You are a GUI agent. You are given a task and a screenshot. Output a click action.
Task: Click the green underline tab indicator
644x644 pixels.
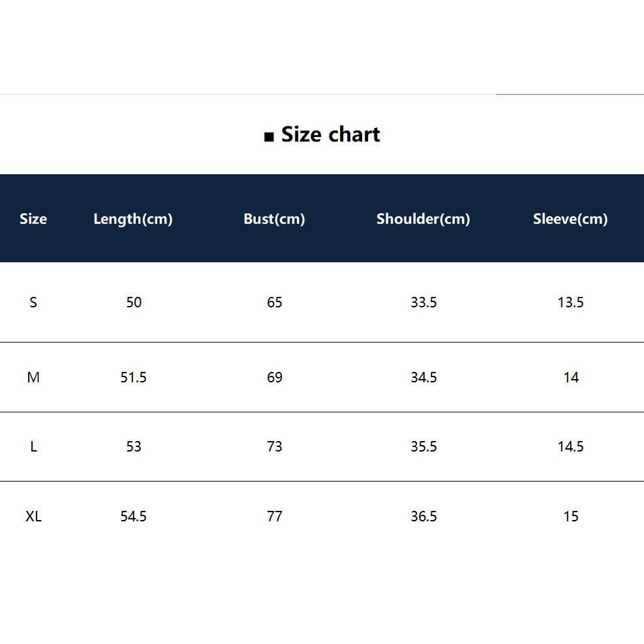570,94
